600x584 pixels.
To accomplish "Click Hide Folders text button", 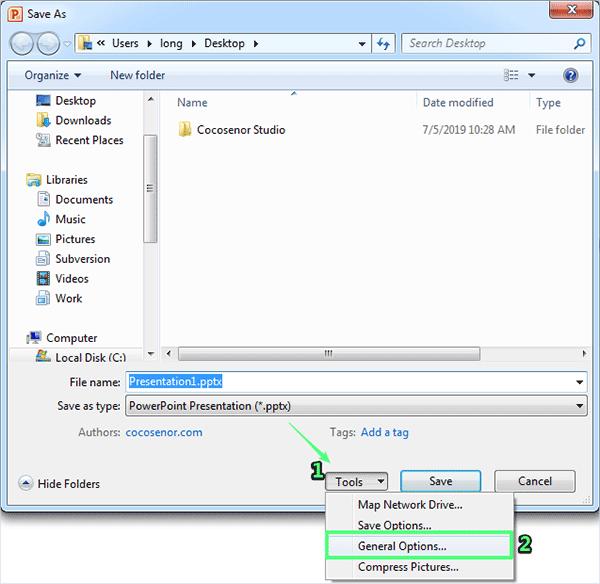I will (x=68, y=484).
